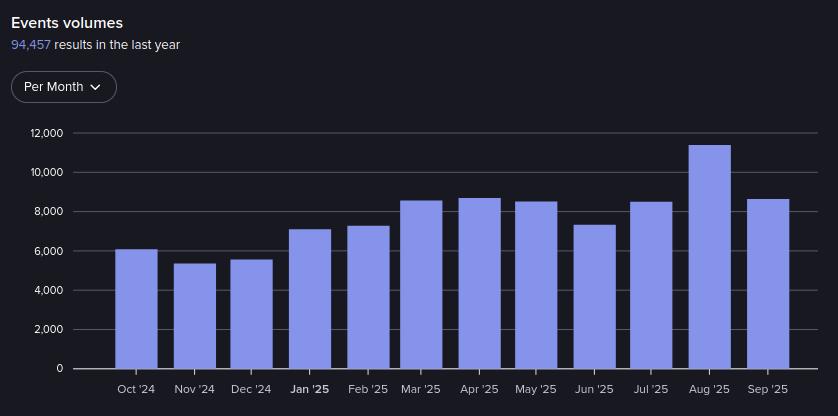Click the Oct '24 axis label
The image size is (838, 416).
pyautogui.click(x=136, y=389)
